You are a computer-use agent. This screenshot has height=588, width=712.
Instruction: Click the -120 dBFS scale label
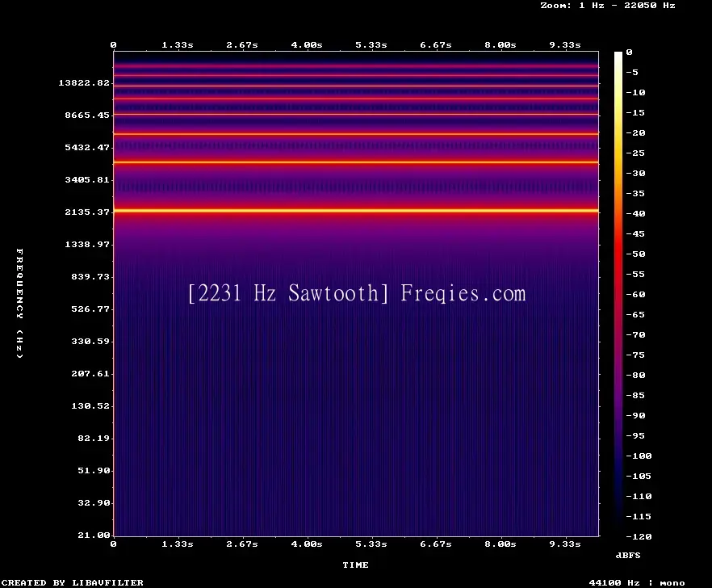click(x=639, y=536)
